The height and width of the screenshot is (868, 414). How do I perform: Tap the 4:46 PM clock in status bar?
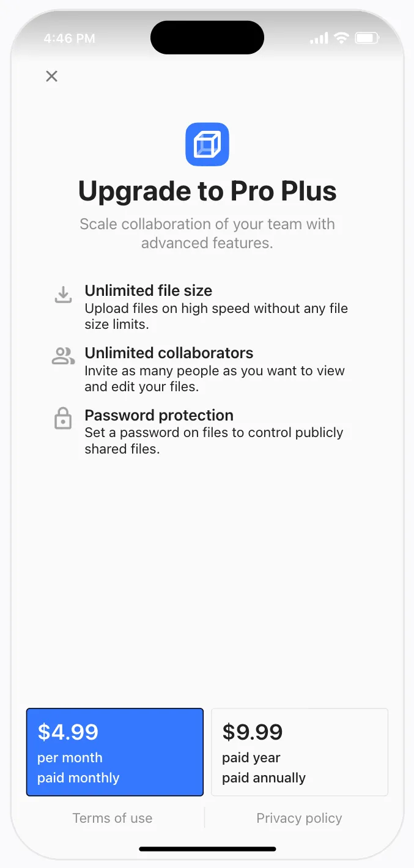(70, 39)
